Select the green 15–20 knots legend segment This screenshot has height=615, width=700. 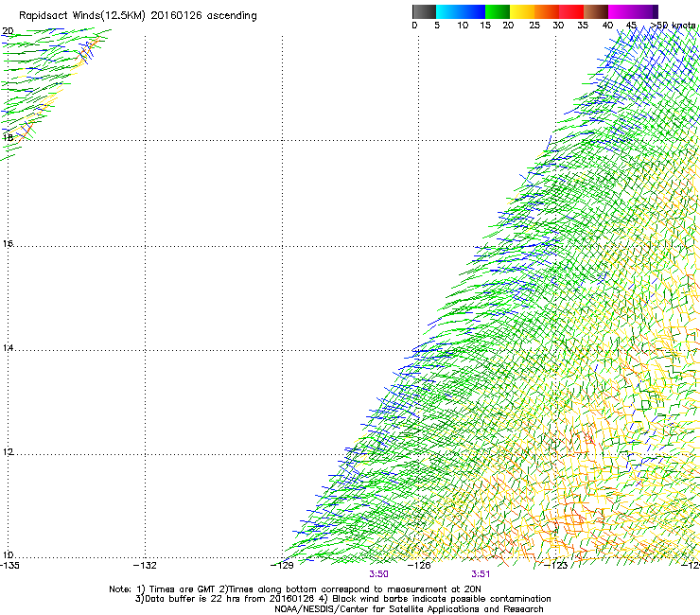(498, 11)
